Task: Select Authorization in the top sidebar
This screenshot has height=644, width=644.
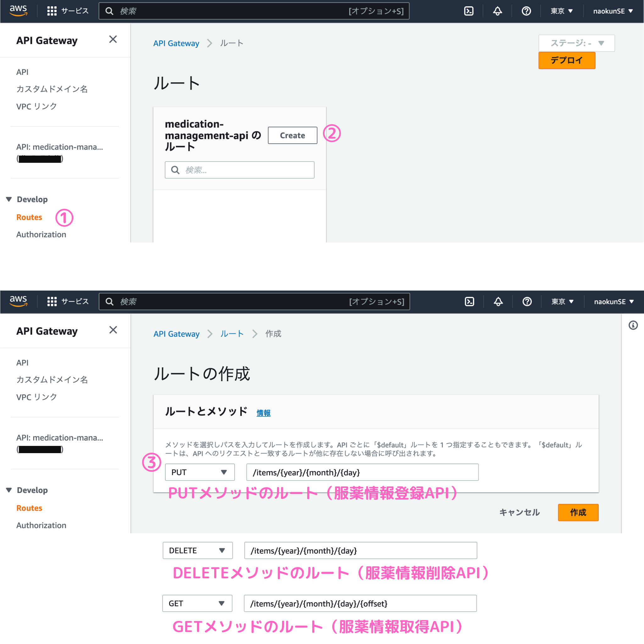Action: coord(41,234)
